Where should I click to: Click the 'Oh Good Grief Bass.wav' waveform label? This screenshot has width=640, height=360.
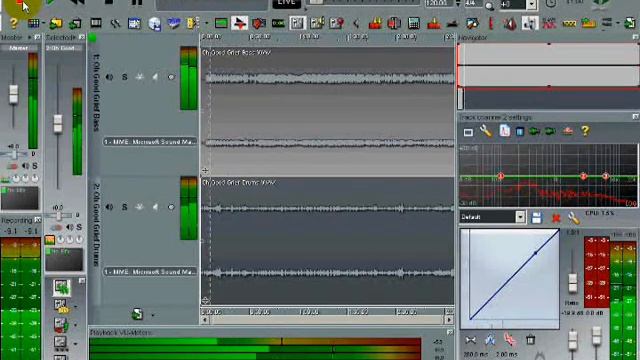pyautogui.click(x=237, y=52)
